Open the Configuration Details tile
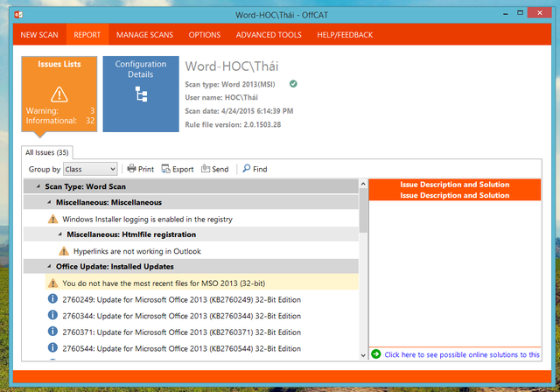 pos(140,93)
